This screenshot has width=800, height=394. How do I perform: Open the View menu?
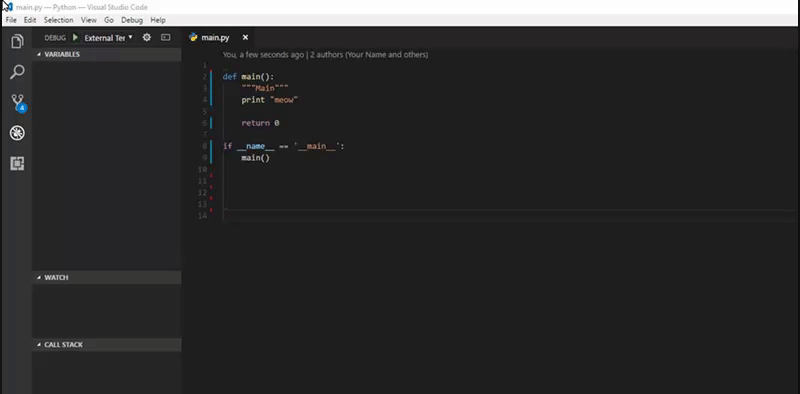[x=89, y=20]
